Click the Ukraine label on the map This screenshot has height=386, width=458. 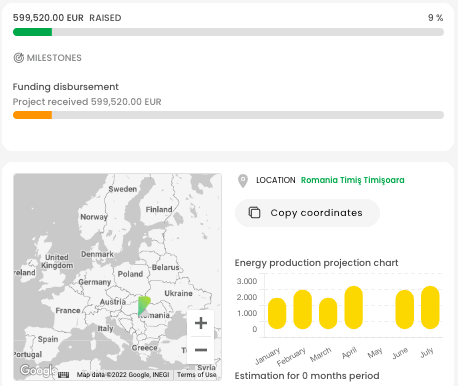(x=178, y=293)
